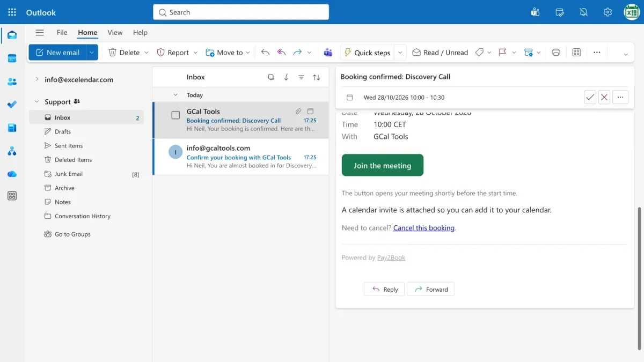Open Confirm your booking email from info@gcaltools.com
Image resolution: width=644 pixels, height=362 pixels.
[240, 157]
